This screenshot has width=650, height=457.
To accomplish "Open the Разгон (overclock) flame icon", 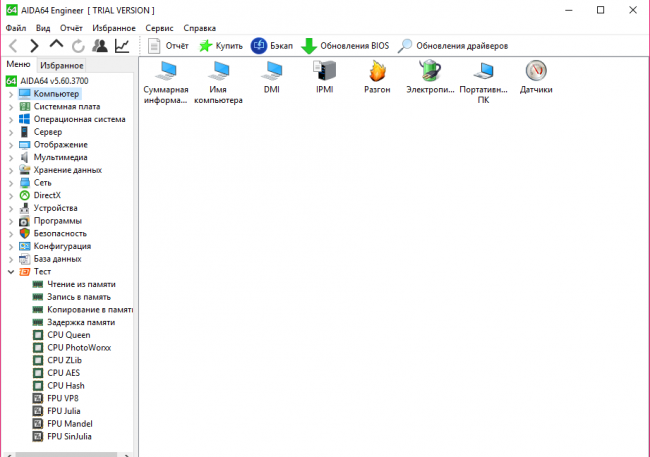I will 378,71.
